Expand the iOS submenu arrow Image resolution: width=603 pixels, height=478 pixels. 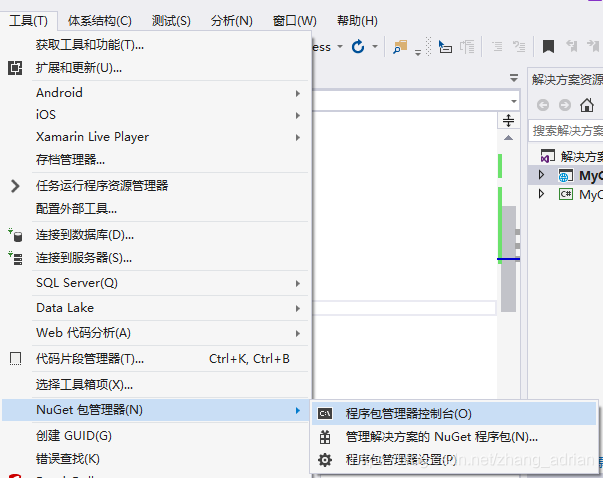pyautogui.click(x=298, y=115)
